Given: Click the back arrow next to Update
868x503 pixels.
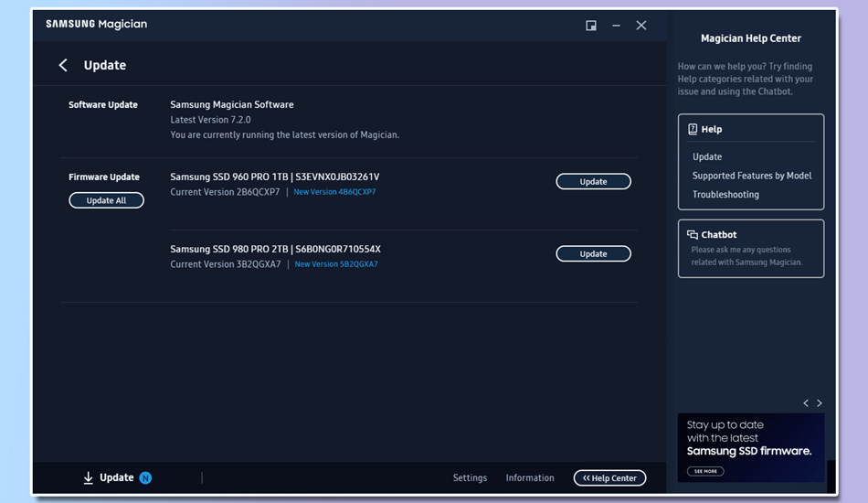Looking at the screenshot, I should coord(63,65).
